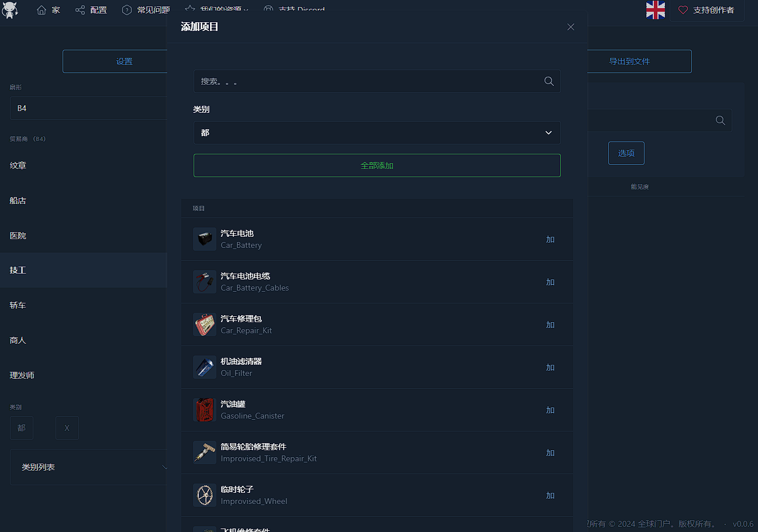Add the 汽车电池 item with 加
Viewport: 758px width, 532px height.
click(550, 239)
